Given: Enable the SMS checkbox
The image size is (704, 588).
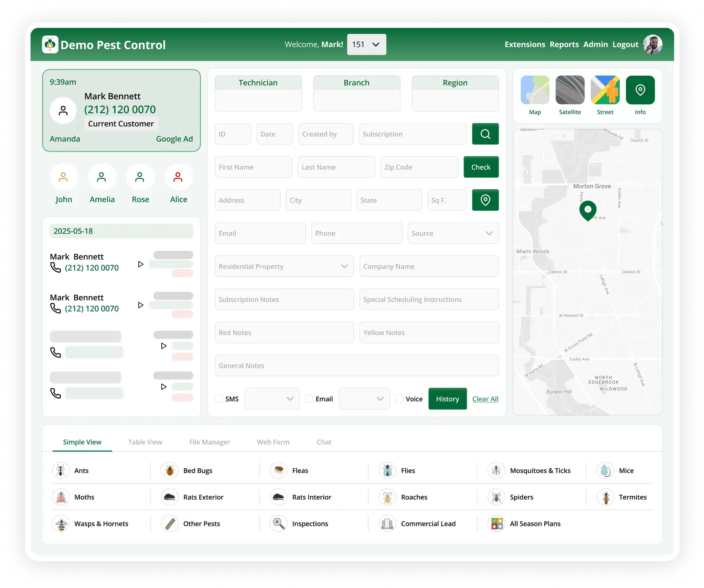Looking at the screenshot, I should coord(219,399).
